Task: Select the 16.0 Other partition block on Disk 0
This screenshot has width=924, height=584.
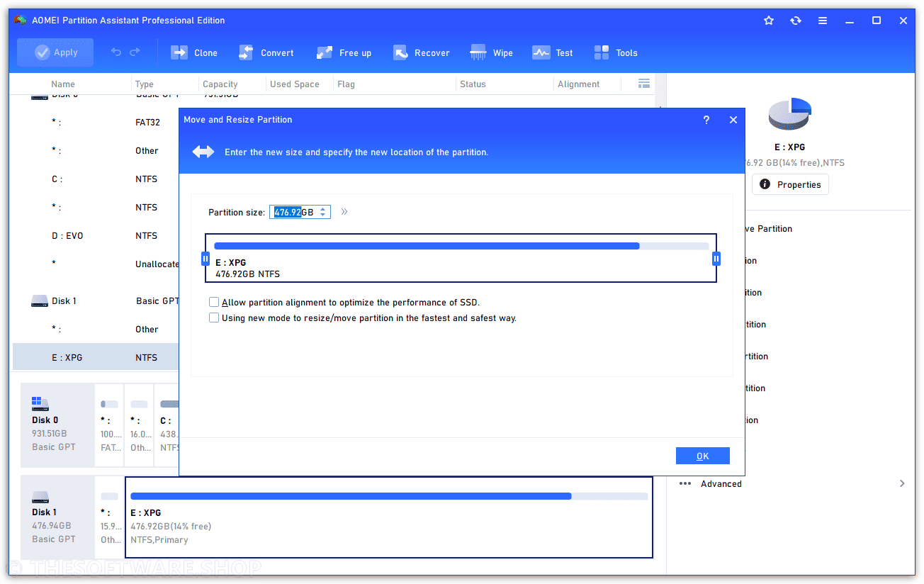Action: point(140,425)
